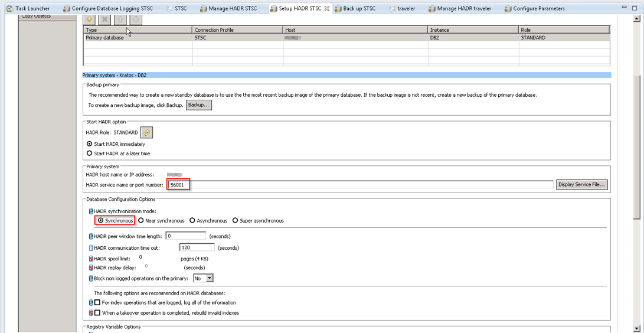The image size is (644, 333).
Task: Click the delete (X) icon above the table
Action: pyautogui.click(x=105, y=19)
